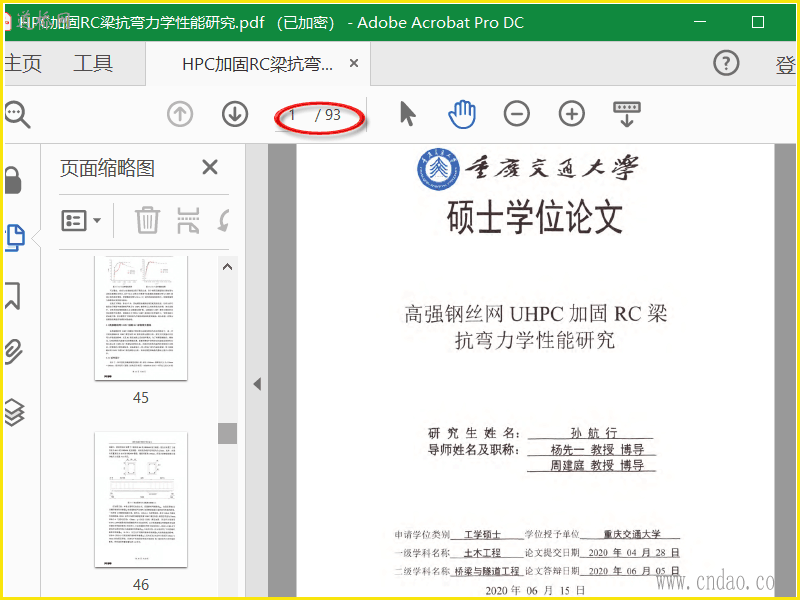
Task: Open the layers sidebar icon
Action: (x=14, y=412)
